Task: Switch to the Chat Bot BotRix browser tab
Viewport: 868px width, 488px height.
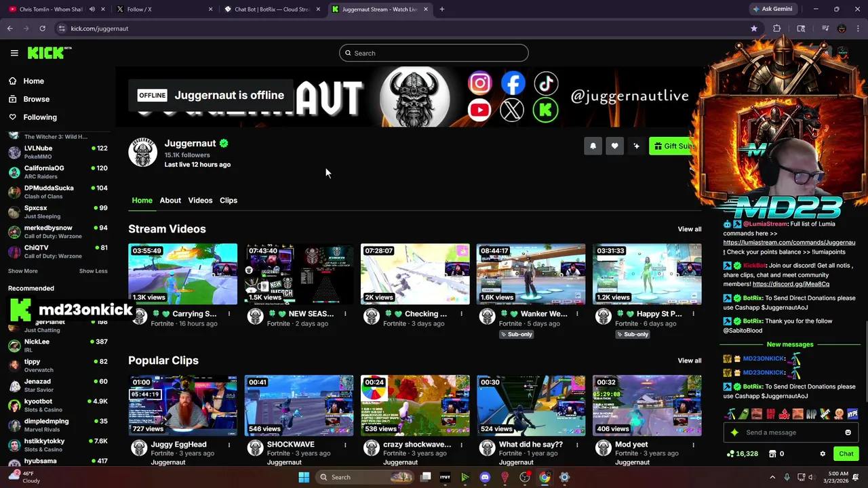Action: click(273, 9)
